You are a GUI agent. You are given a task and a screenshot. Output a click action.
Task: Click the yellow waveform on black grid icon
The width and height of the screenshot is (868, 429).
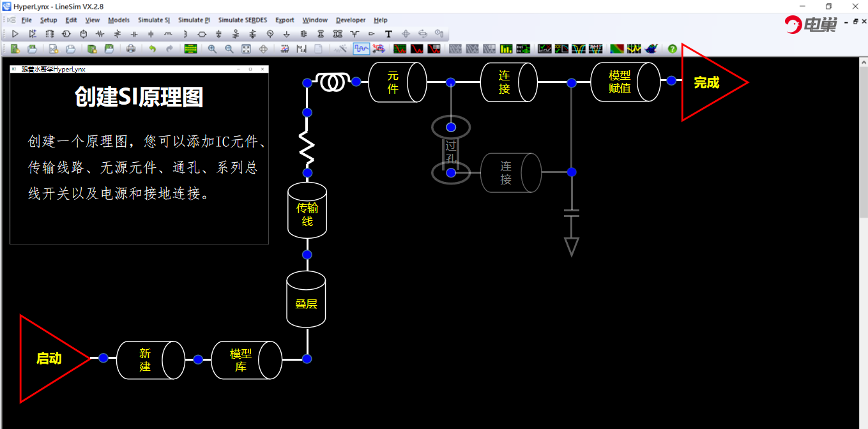634,49
